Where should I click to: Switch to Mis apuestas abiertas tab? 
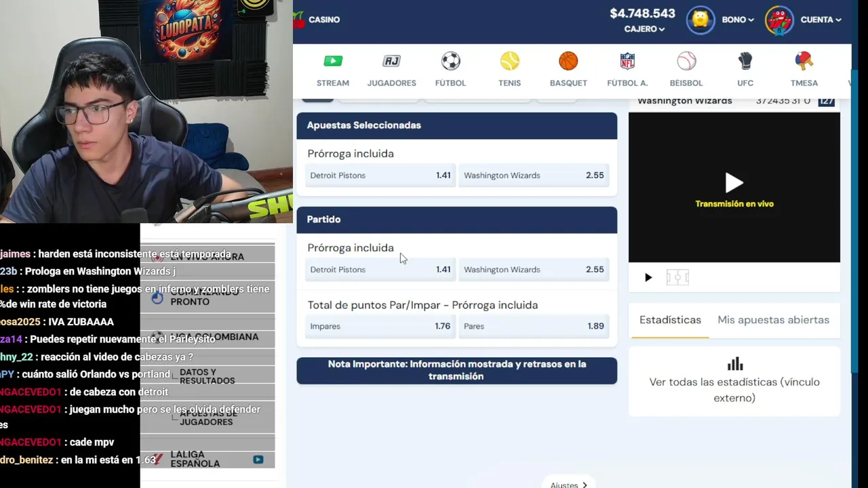coord(773,320)
